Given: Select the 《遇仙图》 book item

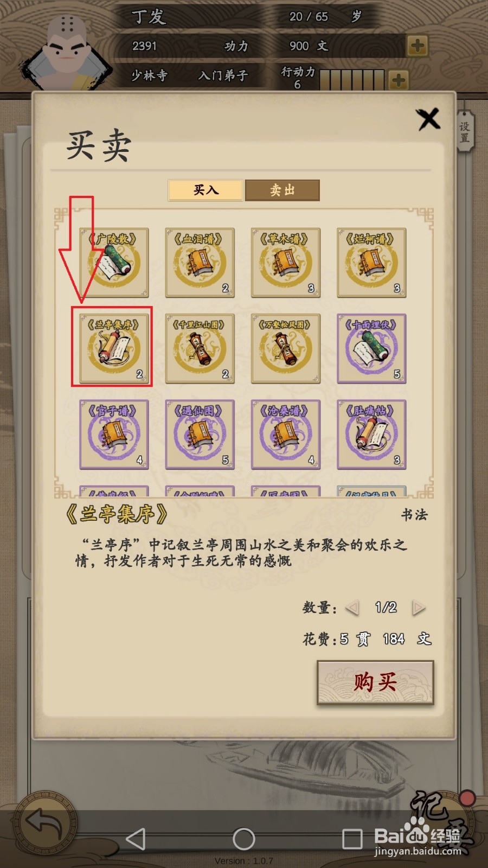Looking at the screenshot, I should [200, 435].
